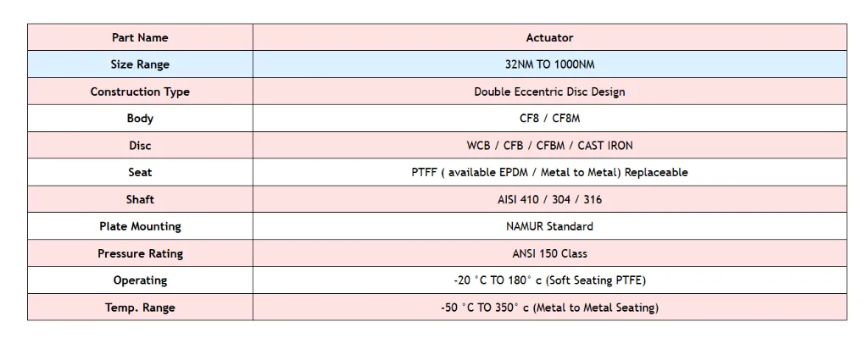Image resolution: width=868 pixels, height=344 pixels.
Task: Click the 'Body' row label
Action: coord(140,119)
